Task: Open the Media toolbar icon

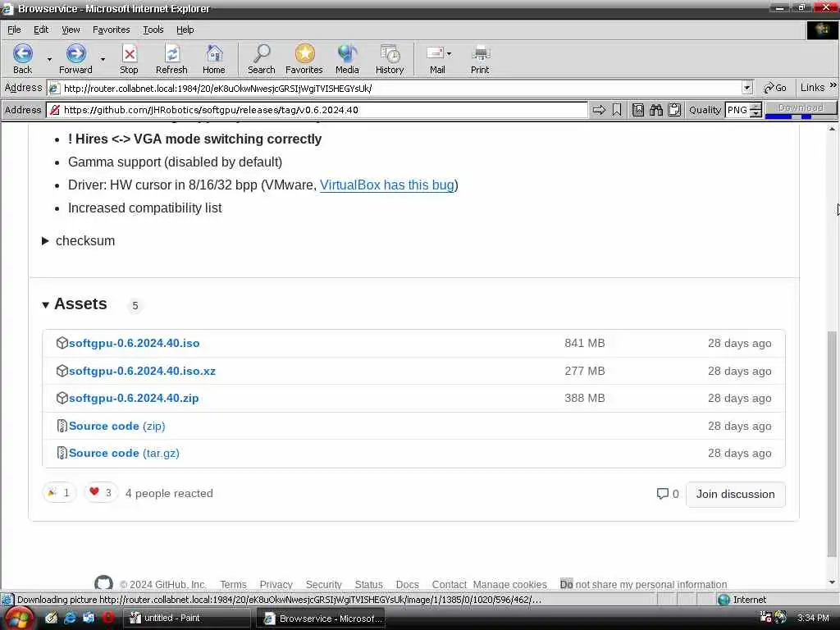Action: click(x=347, y=53)
